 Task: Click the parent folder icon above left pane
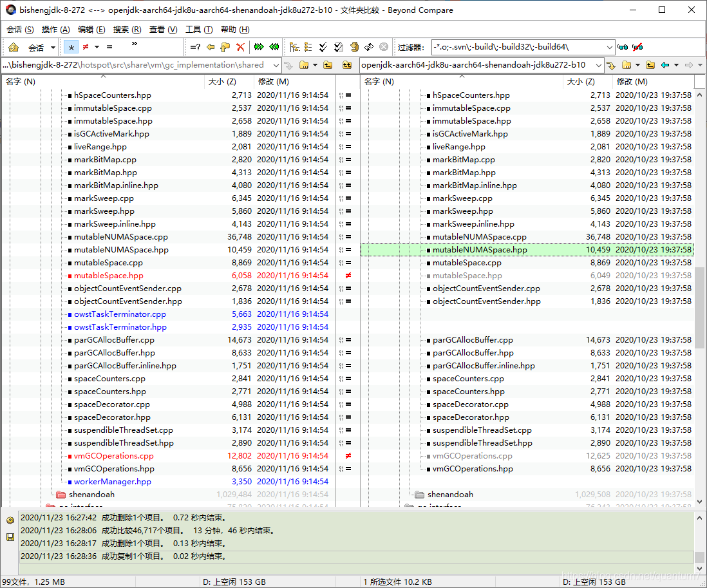(328, 64)
